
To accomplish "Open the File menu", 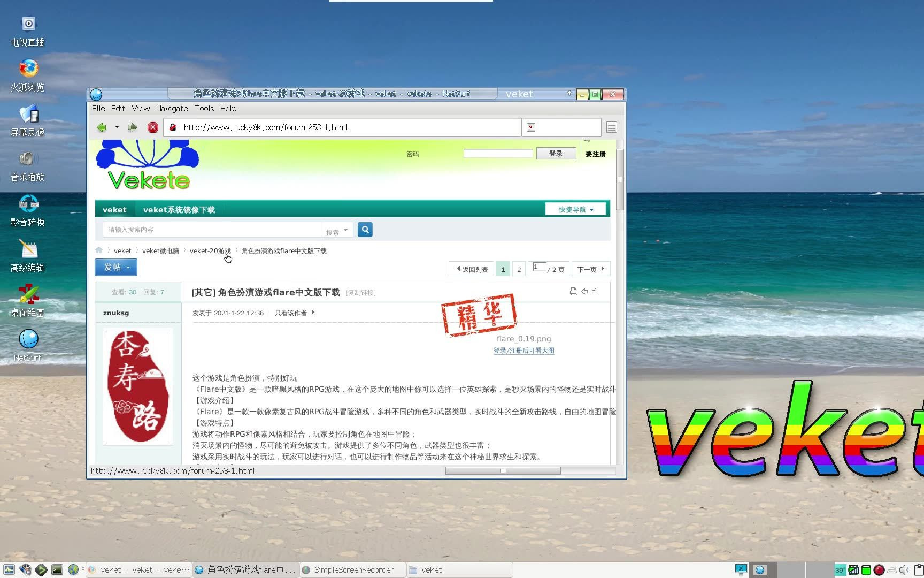I will tap(98, 108).
